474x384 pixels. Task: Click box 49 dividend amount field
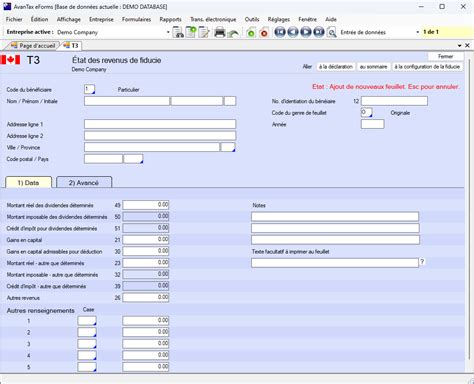coord(146,205)
